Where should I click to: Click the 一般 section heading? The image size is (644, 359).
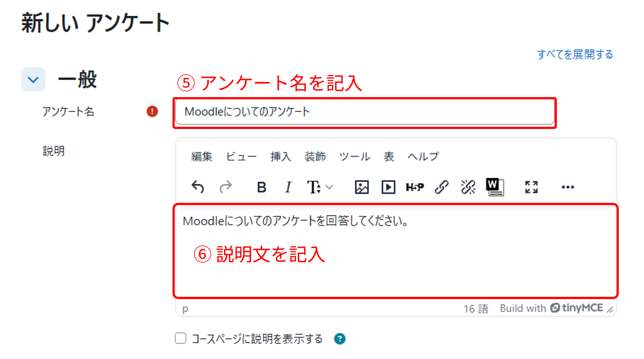pyautogui.click(x=77, y=79)
